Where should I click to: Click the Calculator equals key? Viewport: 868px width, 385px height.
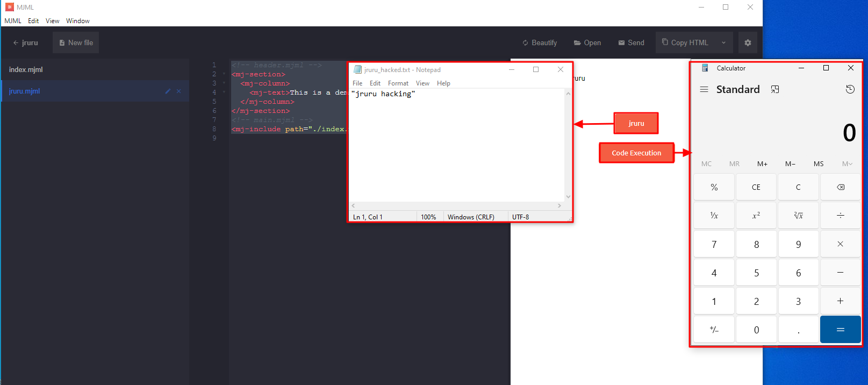click(x=841, y=330)
